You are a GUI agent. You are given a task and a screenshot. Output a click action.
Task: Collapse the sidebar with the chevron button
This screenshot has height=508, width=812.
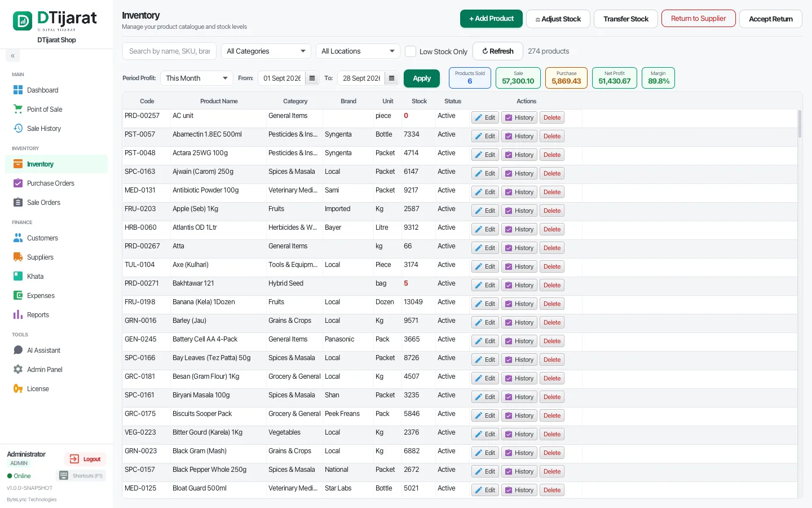pyautogui.click(x=12, y=55)
